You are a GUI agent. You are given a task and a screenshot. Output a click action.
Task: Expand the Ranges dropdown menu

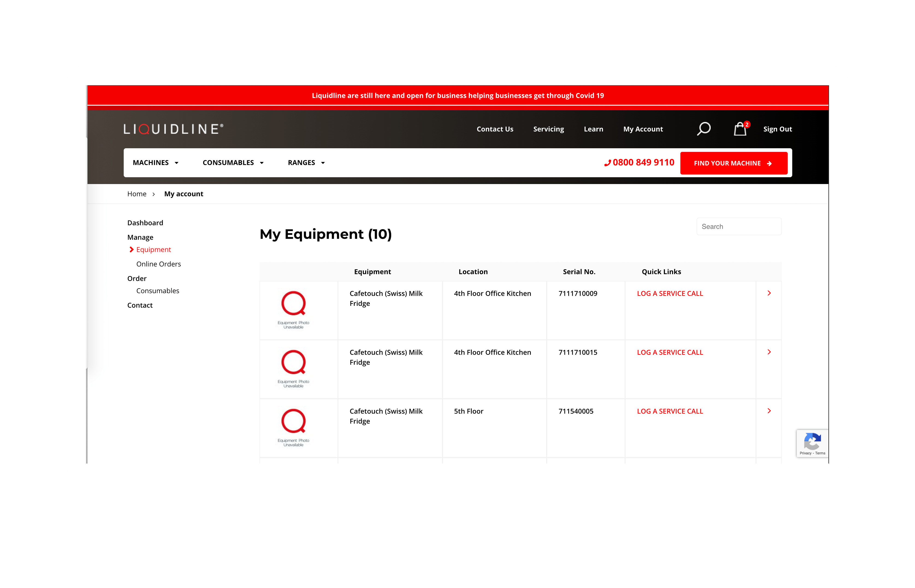click(x=306, y=163)
